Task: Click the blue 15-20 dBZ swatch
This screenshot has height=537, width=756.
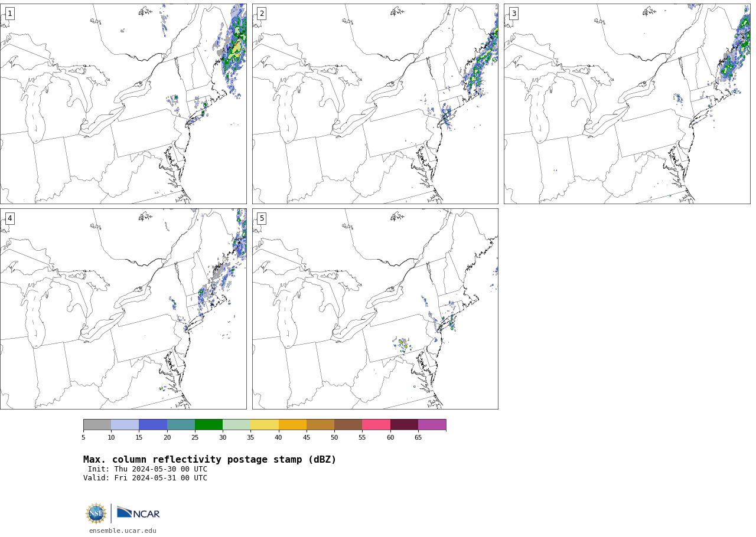Action: pyautogui.click(x=153, y=425)
